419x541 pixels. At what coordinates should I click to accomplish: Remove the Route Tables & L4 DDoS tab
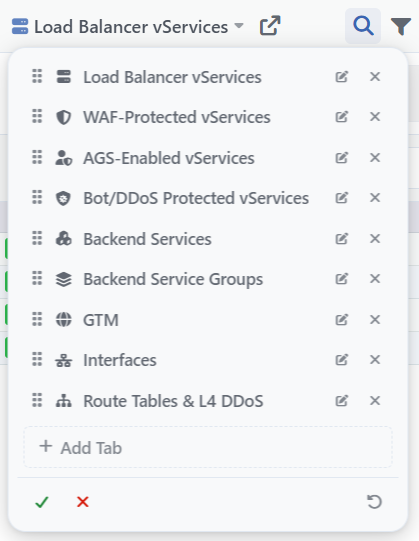(375, 401)
